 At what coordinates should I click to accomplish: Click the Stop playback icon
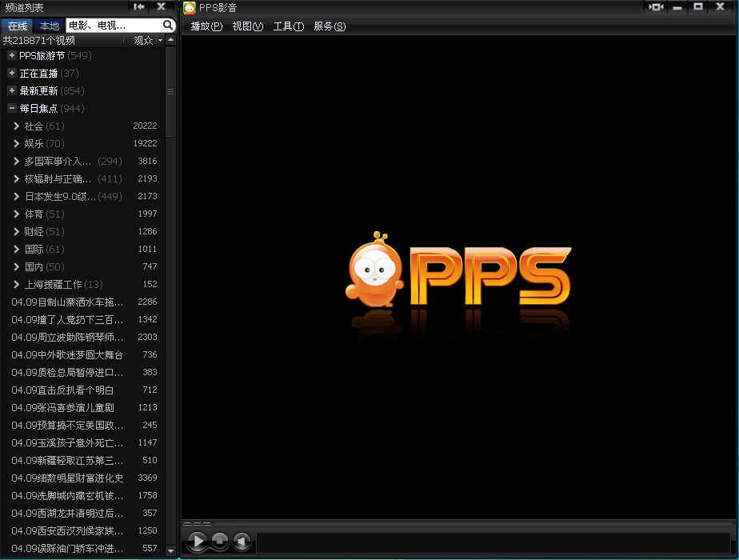point(218,541)
